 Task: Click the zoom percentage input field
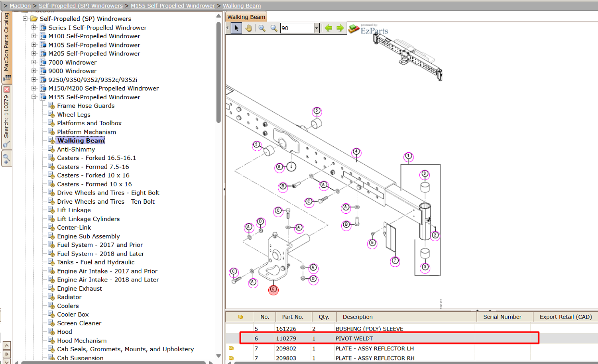point(297,28)
